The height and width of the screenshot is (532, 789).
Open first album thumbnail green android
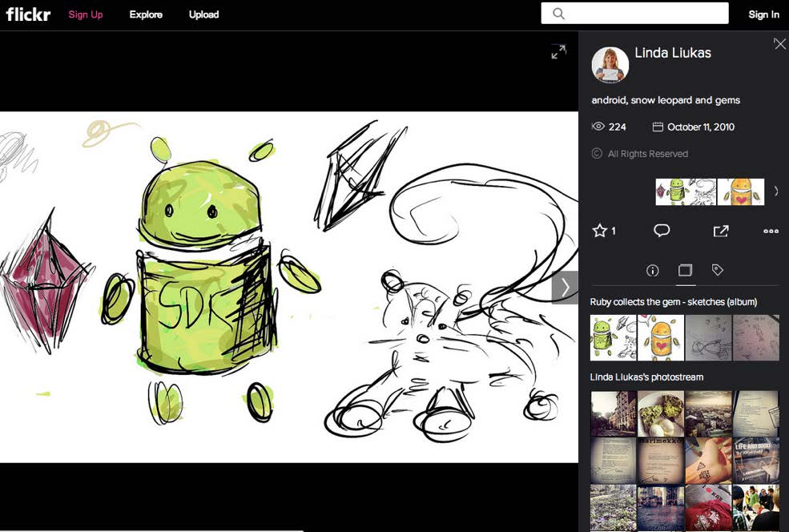613,338
